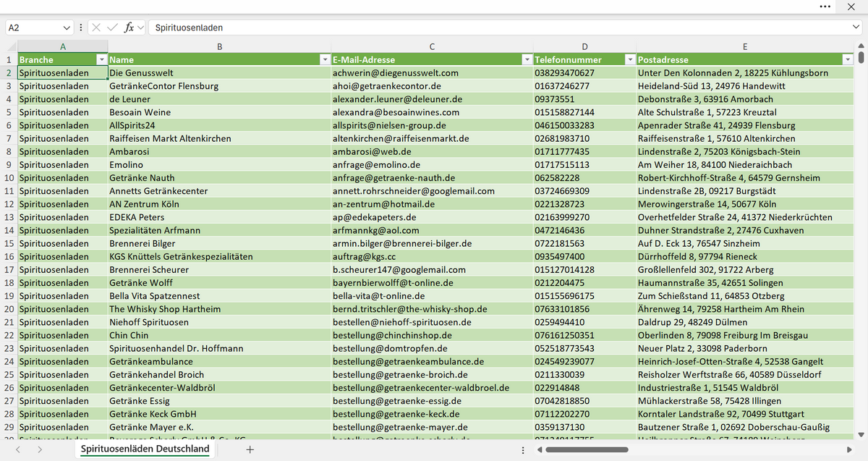The width and height of the screenshot is (868, 461).
Task: Select the cell Die Genusswelt
Action: pyautogui.click(x=220, y=72)
